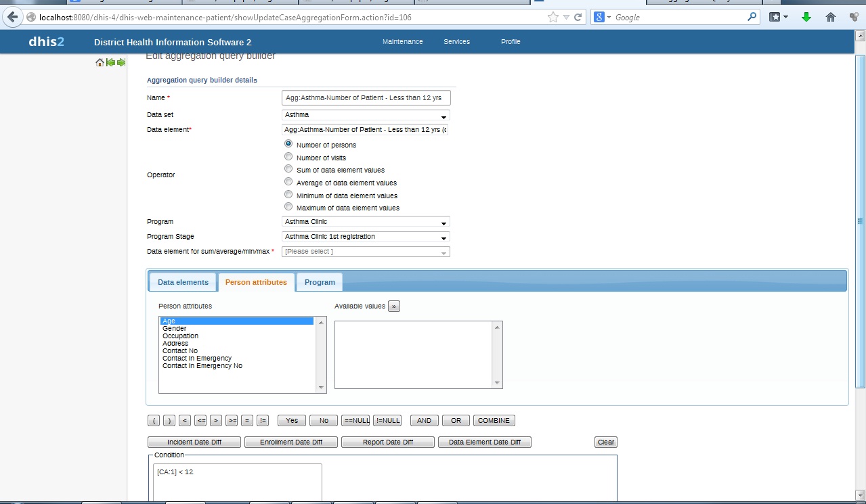
Task: Click the COMBINE button
Action: pos(494,421)
